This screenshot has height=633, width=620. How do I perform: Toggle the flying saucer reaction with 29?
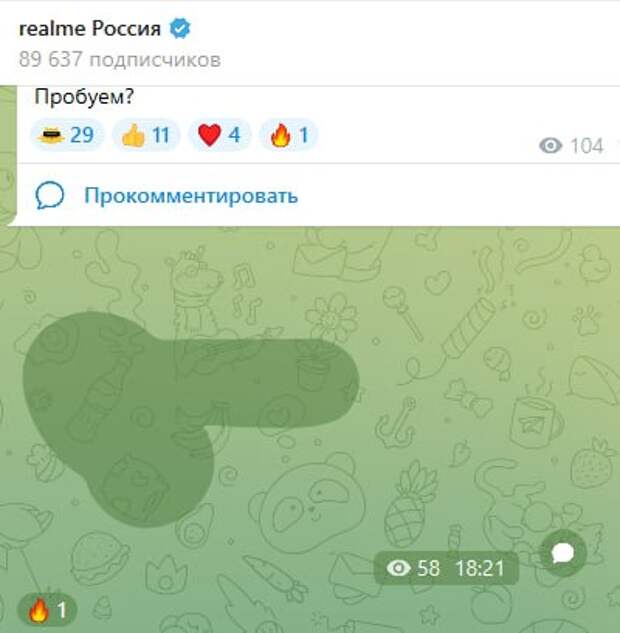67,135
